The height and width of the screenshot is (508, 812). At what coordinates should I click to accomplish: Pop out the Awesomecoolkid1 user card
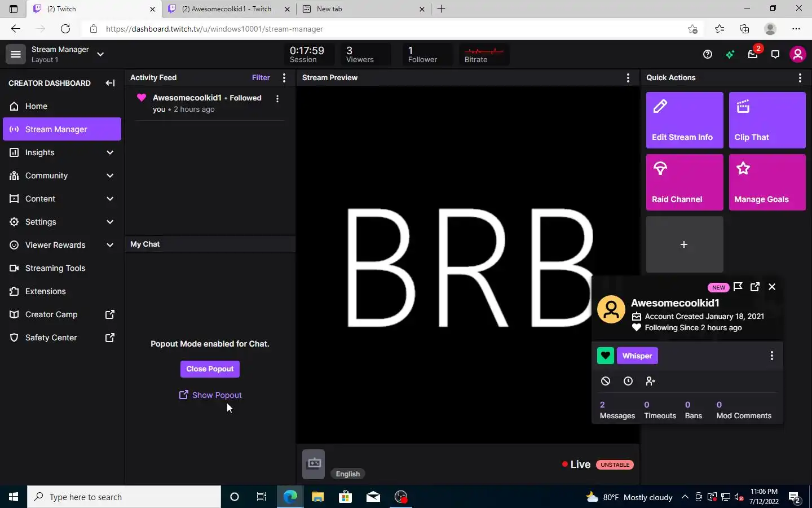tap(755, 287)
